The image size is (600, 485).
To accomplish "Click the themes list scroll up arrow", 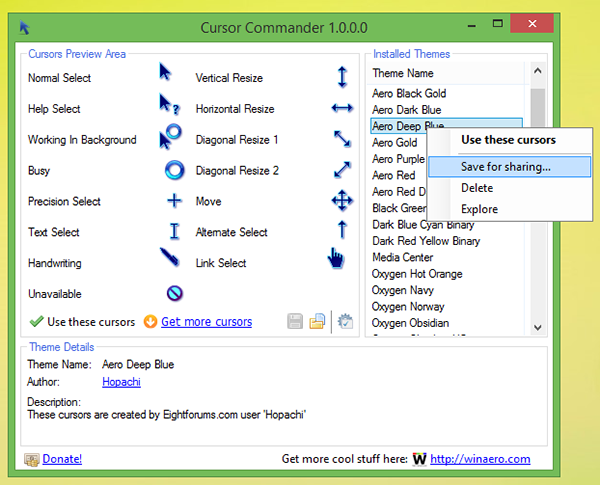I will (x=538, y=71).
